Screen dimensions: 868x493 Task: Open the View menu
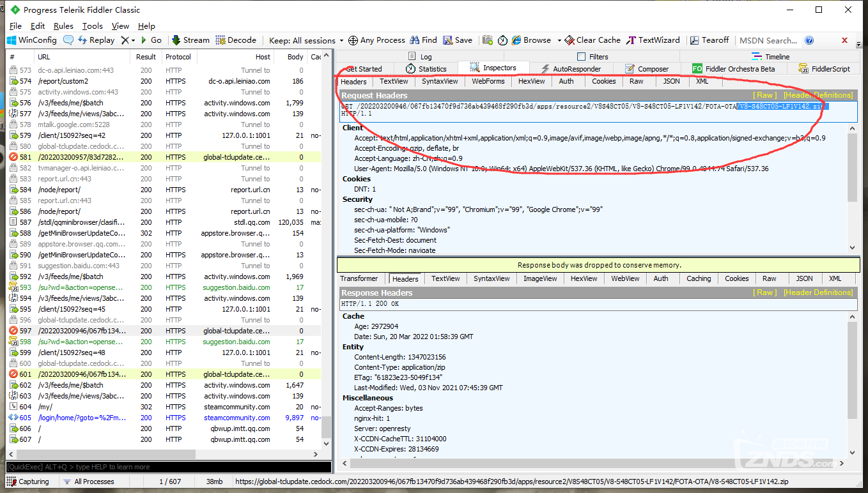tap(120, 26)
